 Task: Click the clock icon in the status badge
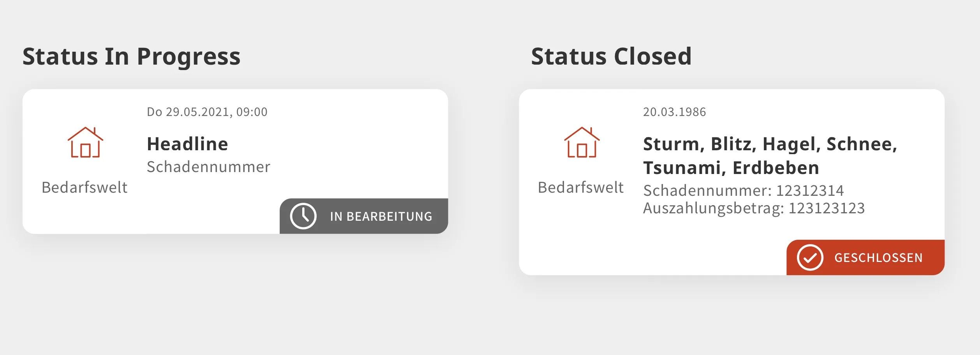[303, 216]
